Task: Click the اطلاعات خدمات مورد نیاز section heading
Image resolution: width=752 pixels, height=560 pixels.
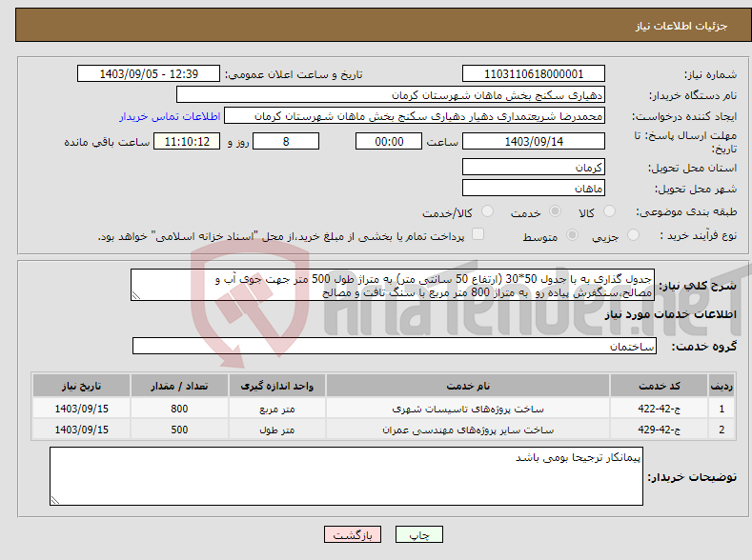Action: [670, 314]
